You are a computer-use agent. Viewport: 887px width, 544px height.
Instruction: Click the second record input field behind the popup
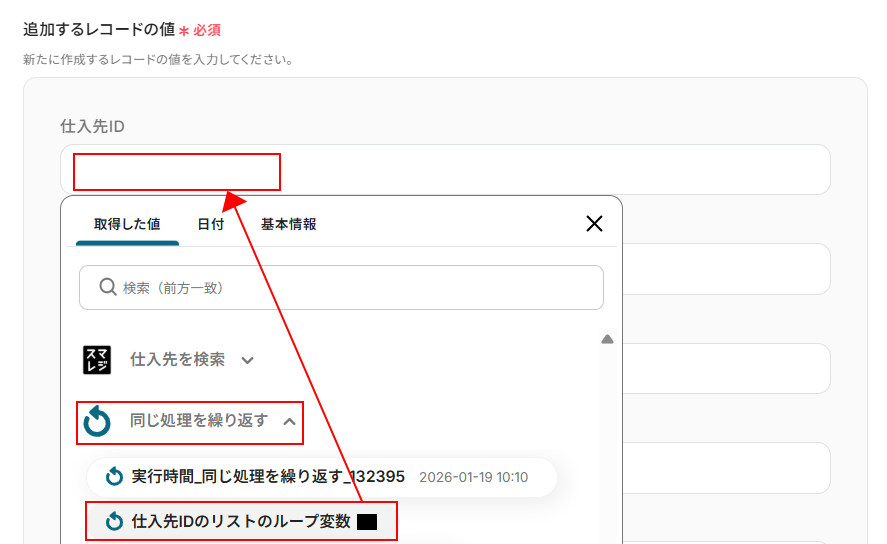tap(726, 269)
